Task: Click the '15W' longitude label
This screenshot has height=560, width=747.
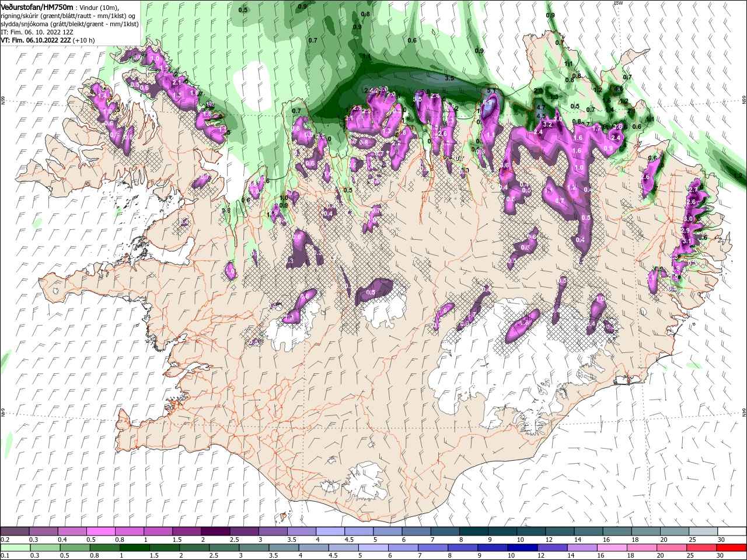Action: pos(618,3)
